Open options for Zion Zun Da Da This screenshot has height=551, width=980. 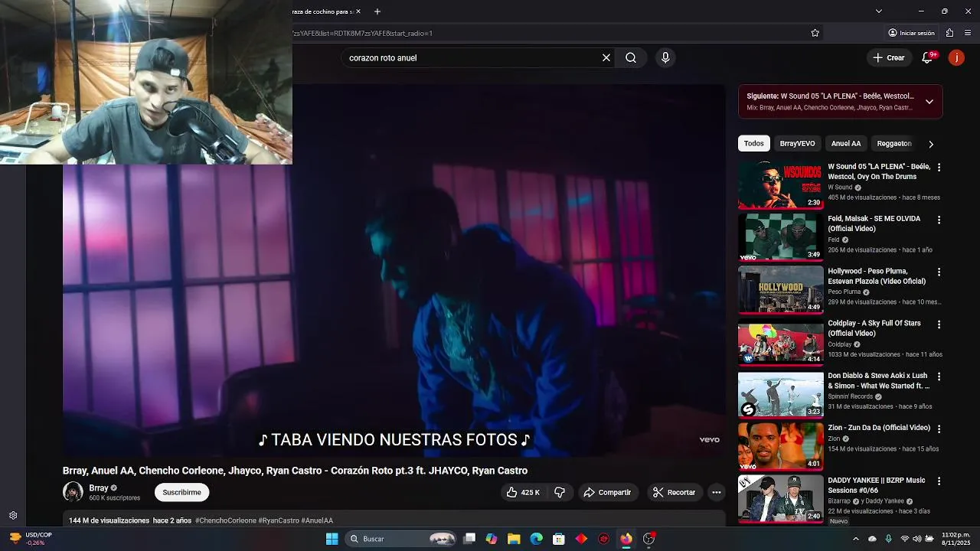tap(939, 429)
